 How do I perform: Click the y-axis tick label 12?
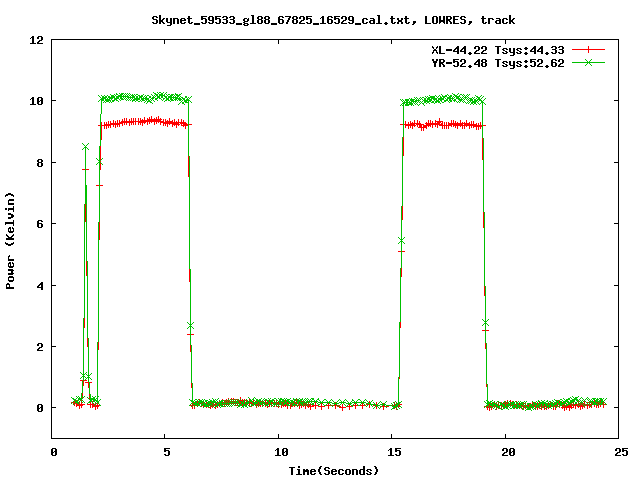click(36, 40)
